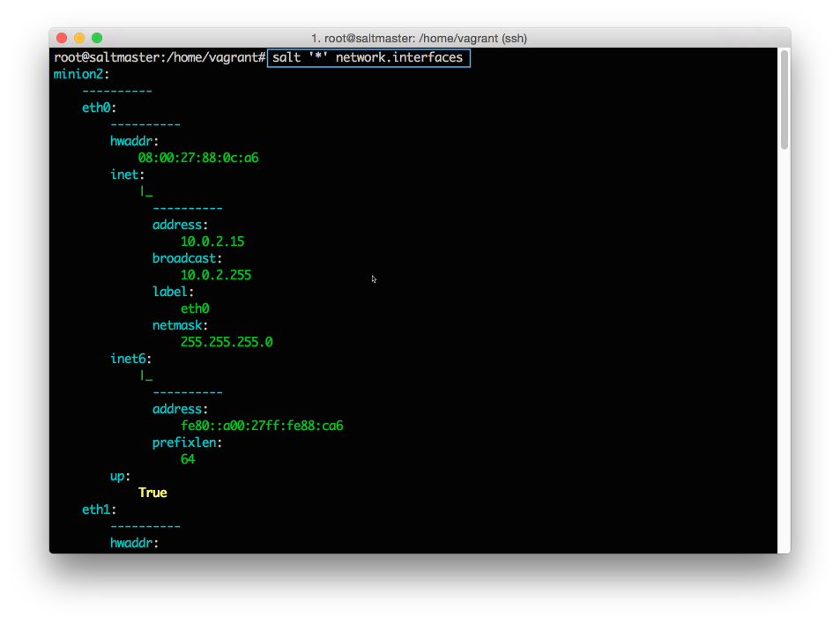Click the prefixlen value 64
This screenshot has width=840, height=624.
[x=188, y=459]
